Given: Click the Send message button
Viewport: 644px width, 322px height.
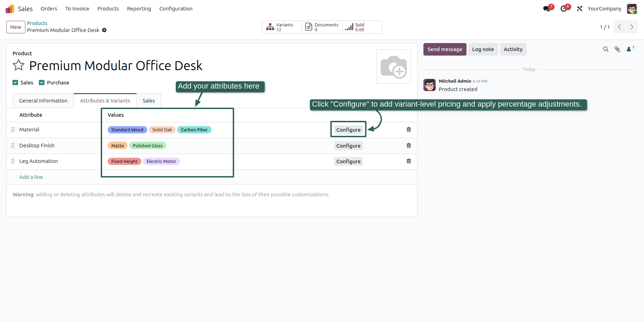Looking at the screenshot, I should pyautogui.click(x=445, y=49).
